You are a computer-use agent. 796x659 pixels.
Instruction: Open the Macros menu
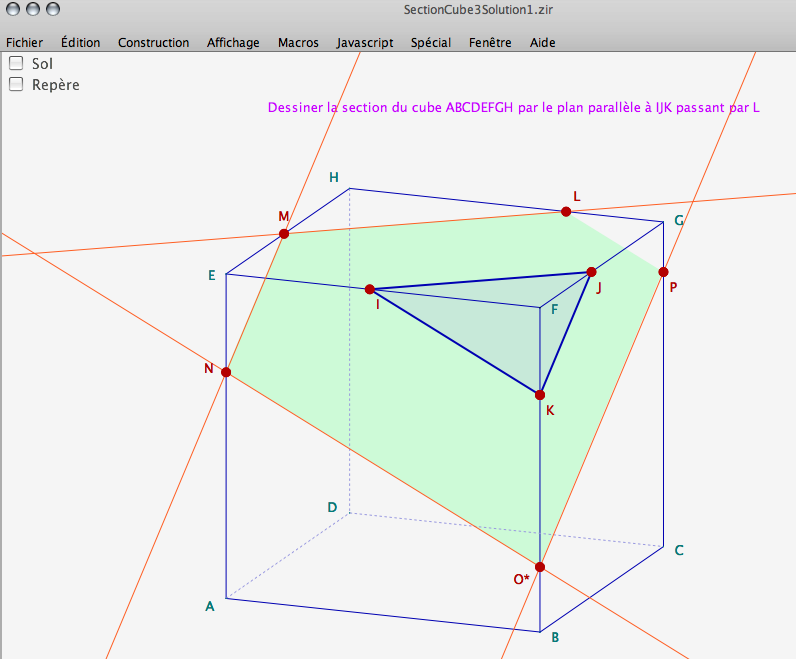(x=298, y=43)
